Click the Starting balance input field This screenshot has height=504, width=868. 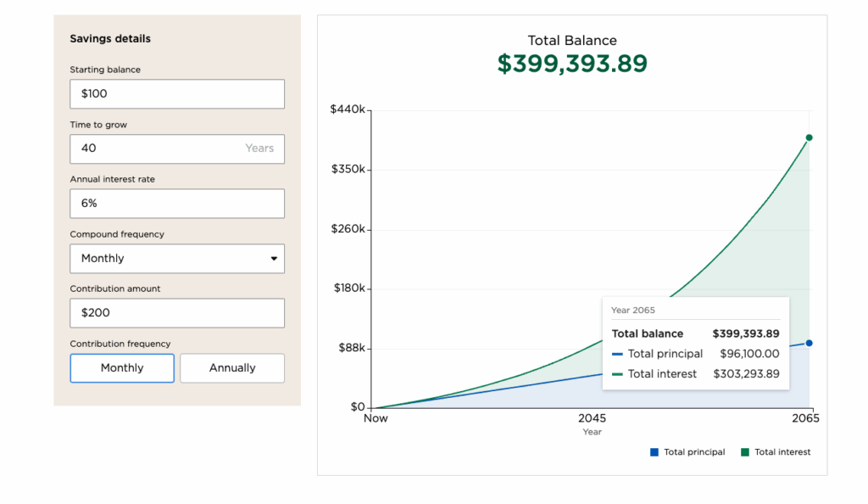coord(176,94)
